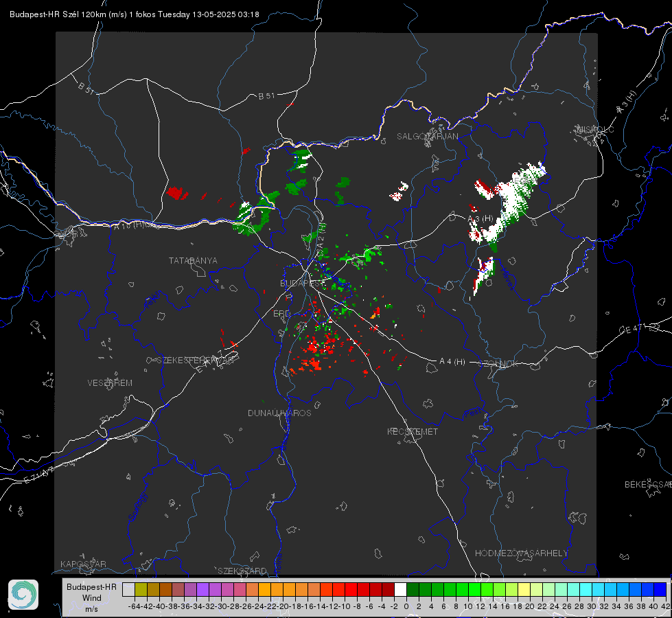Click the BÉKÉSCSABA label at right edge

(648, 484)
